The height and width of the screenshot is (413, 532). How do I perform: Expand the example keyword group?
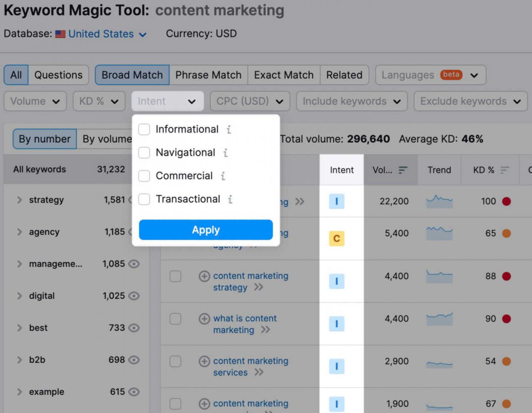click(x=20, y=392)
